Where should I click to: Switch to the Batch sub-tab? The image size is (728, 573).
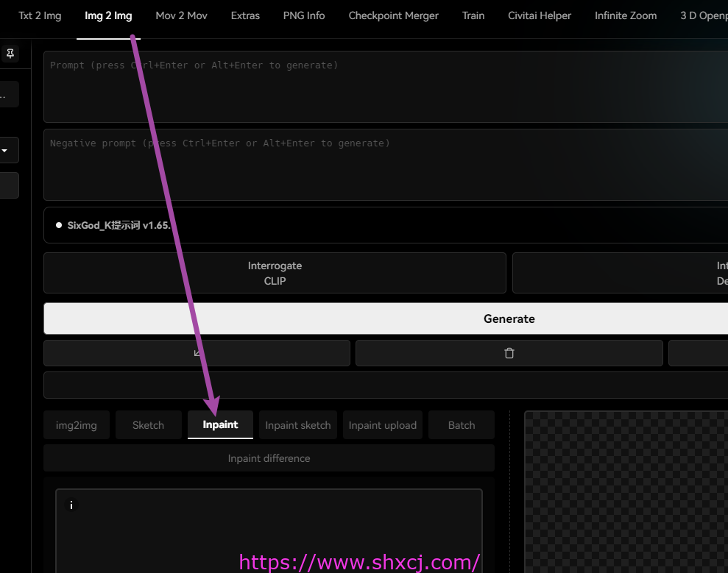(462, 425)
